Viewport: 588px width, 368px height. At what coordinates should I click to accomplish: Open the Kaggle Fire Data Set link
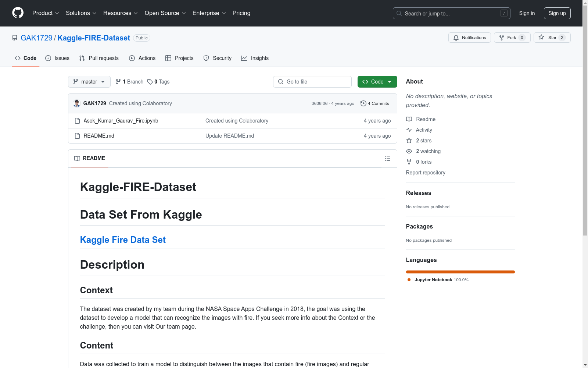[123, 240]
